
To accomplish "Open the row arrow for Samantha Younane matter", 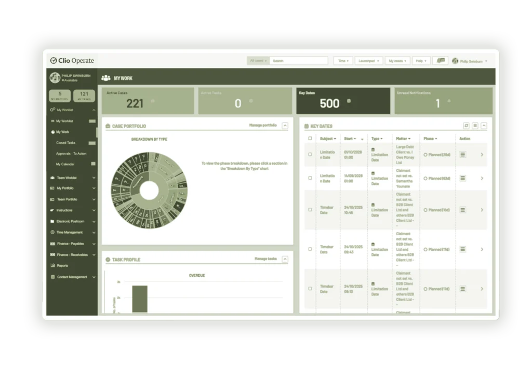I will 482,179.
